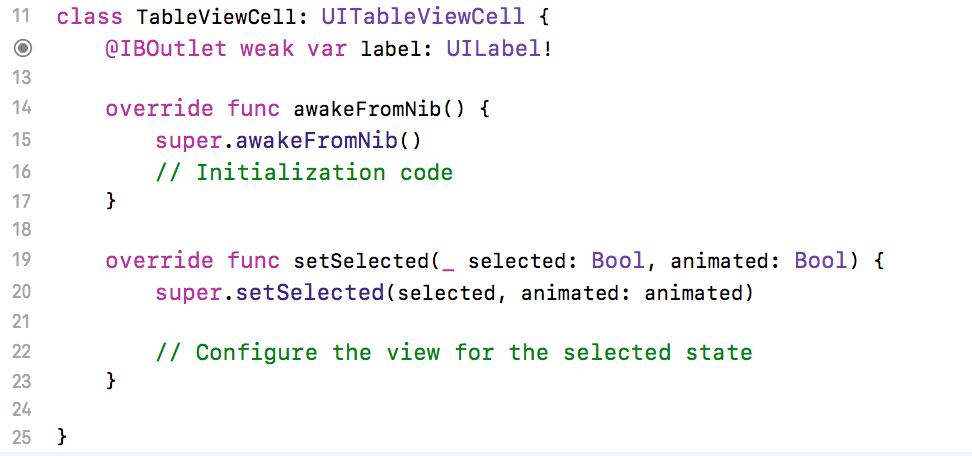Click the label variable name
Image resolution: width=972 pixels, height=456 pixels.
(x=387, y=48)
